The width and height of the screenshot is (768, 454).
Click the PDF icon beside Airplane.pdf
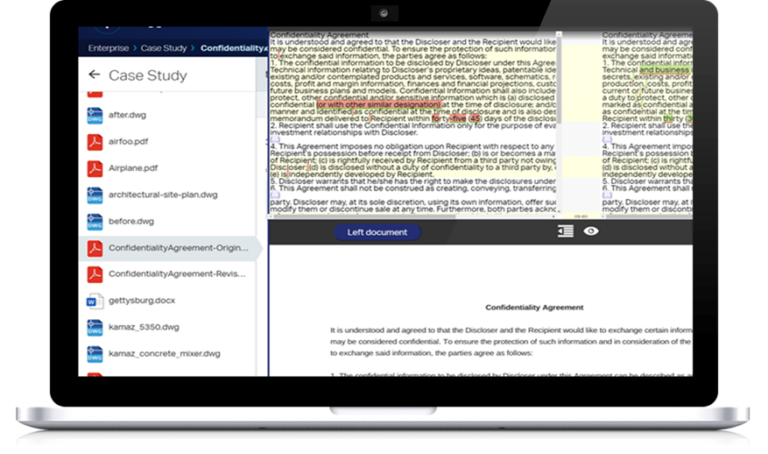94,168
